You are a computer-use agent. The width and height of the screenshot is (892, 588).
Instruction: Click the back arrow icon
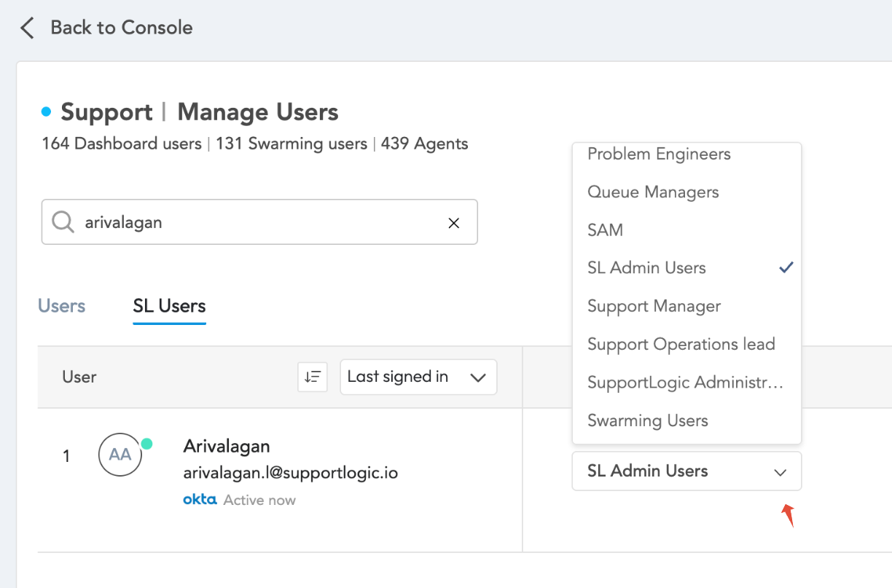click(27, 28)
